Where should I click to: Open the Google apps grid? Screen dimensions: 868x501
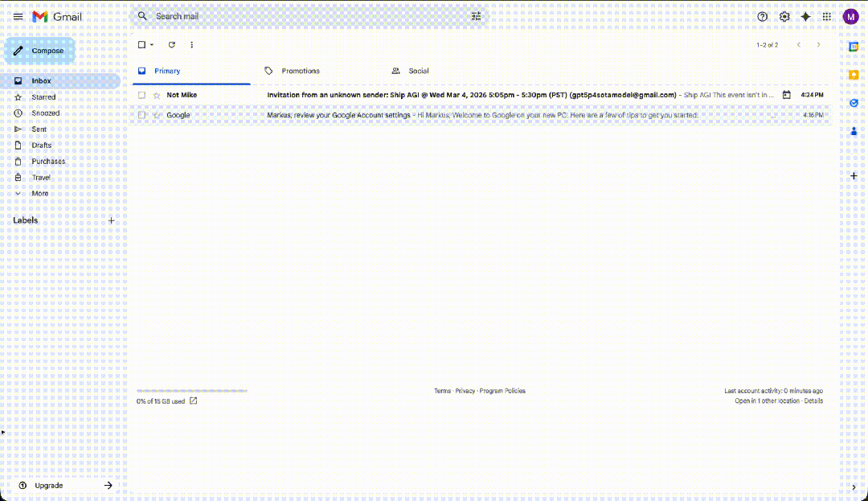click(826, 17)
